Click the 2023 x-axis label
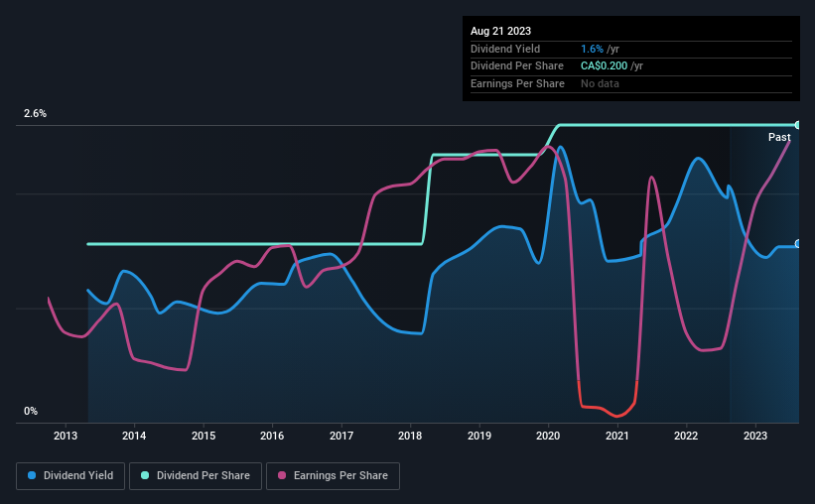This screenshot has width=815, height=504. 755,436
